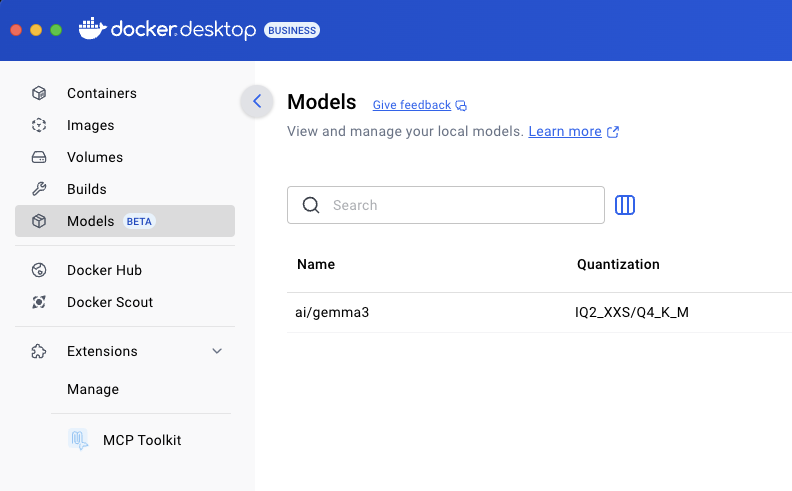Click the Images sidebar icon

pos(39,125)
